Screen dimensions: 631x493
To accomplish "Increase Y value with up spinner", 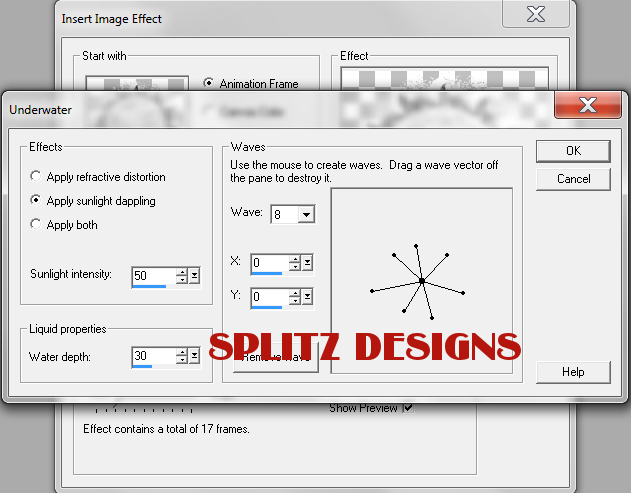I will tap(295, 293).
